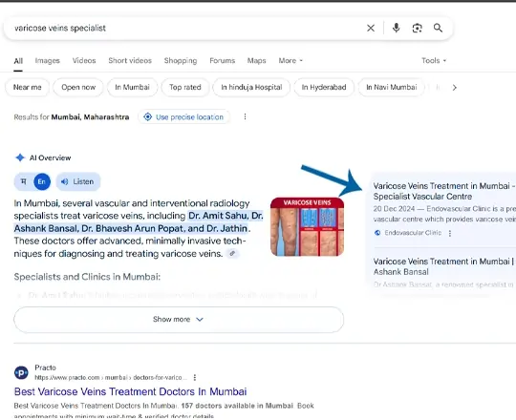Image resolution: width=516 pixels, height=420 pixels.
Task: Open the menu next to Endovascular Clinic
Action: pos(450,233)
